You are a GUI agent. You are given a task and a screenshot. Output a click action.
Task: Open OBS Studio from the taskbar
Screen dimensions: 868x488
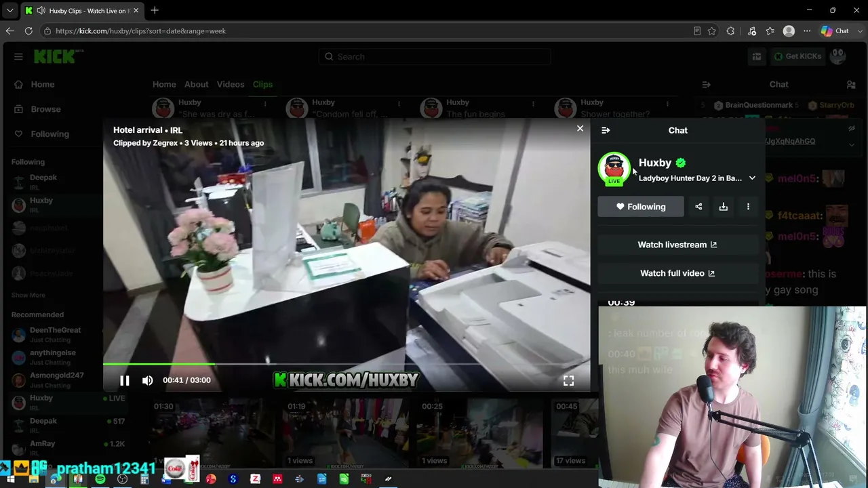coord(122,480)
